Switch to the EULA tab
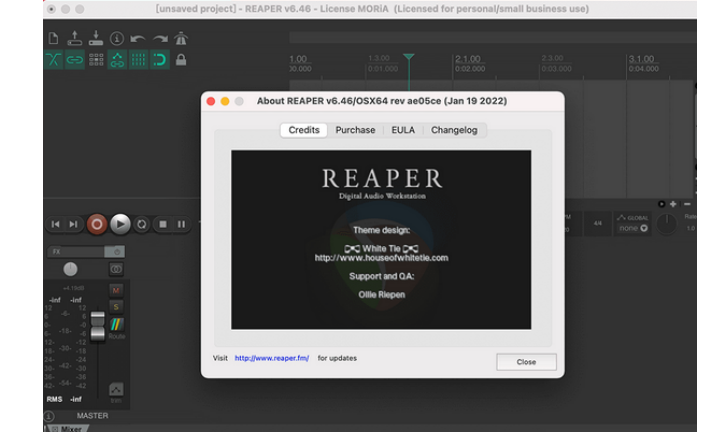The width and height of the screenshot is (720, 432). click(403, 130)
